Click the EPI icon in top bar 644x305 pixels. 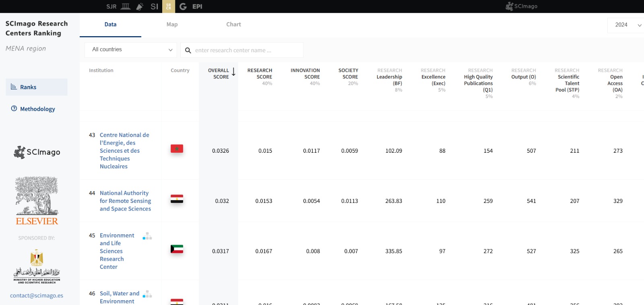coord(197,6)
